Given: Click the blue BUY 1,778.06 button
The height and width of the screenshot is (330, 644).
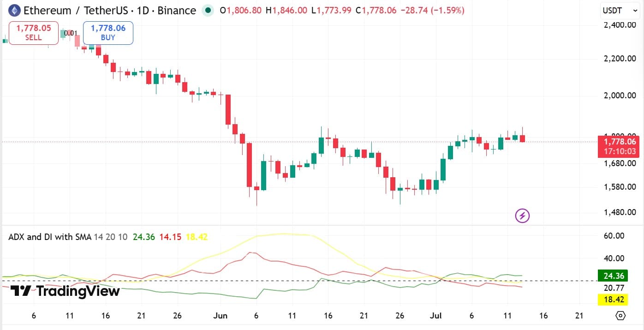Looking at the screenshot, I should coord(108,33).
